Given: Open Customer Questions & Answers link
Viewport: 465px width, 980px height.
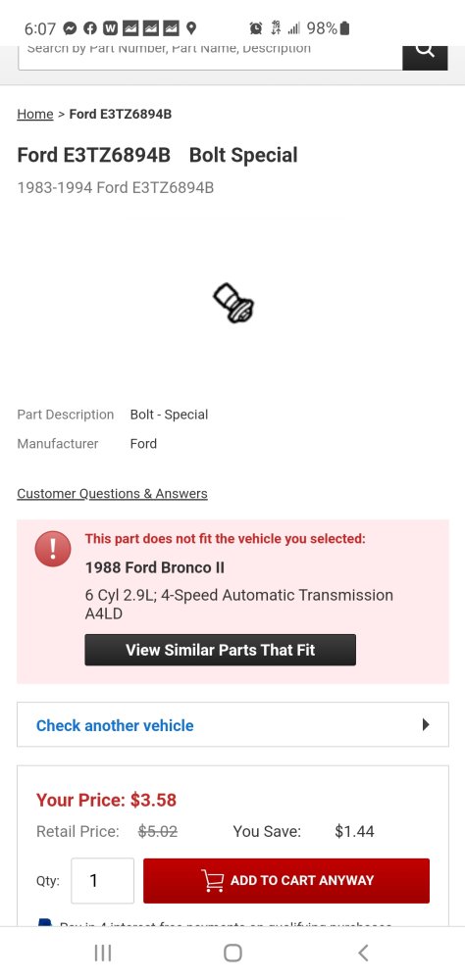Looking at the screenshot, I should pos(112,494).
